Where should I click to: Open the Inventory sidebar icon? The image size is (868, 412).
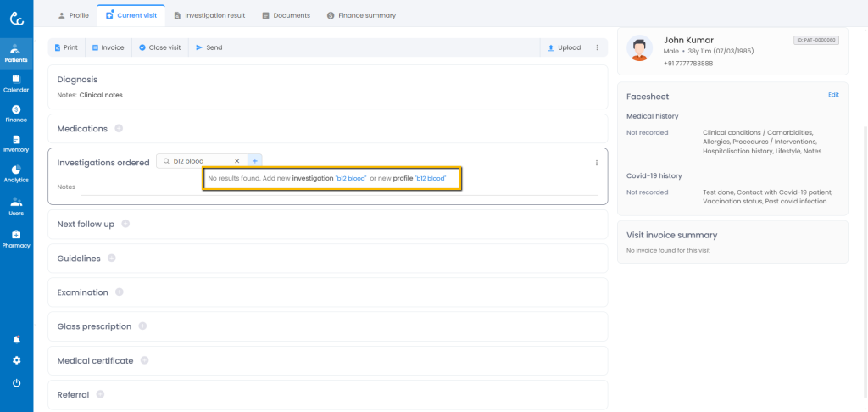coord(16,143)
